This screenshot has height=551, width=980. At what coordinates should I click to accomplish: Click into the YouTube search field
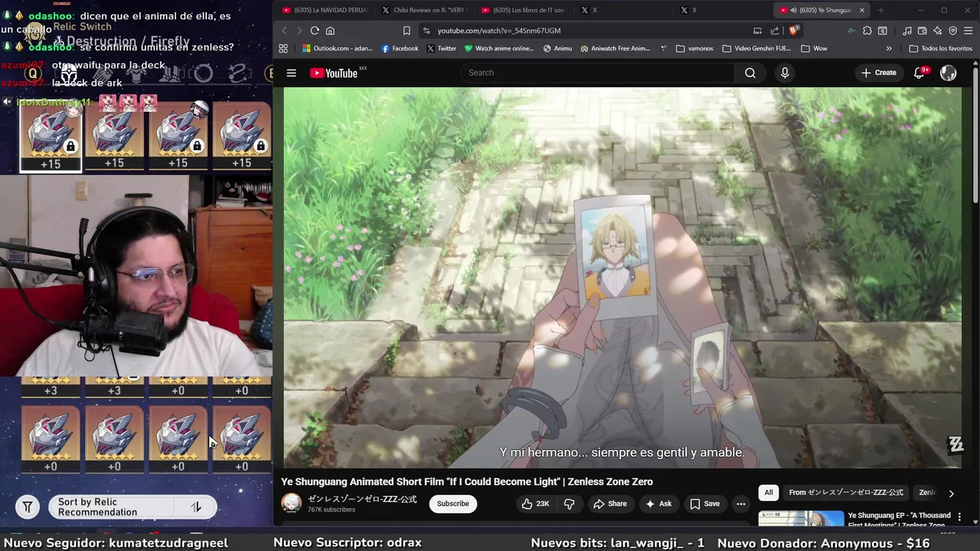pos(597,73)
